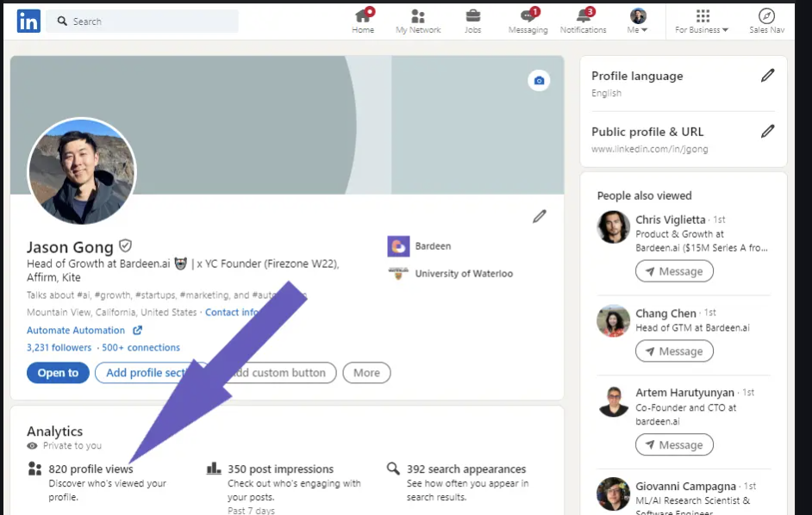The width and height of the screenshot is (812, 515).
Task: View 3,231 followers
Action: tap(59, 347)
